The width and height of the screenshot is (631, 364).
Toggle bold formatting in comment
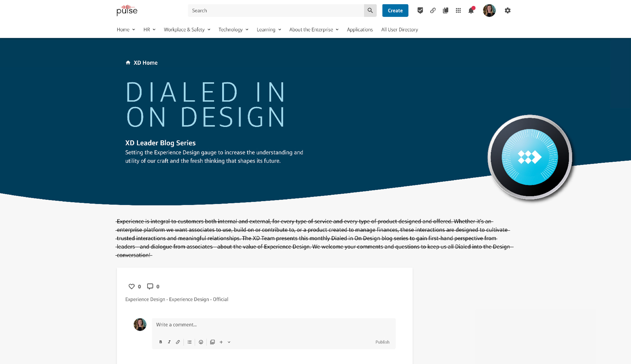click(160, 342)
